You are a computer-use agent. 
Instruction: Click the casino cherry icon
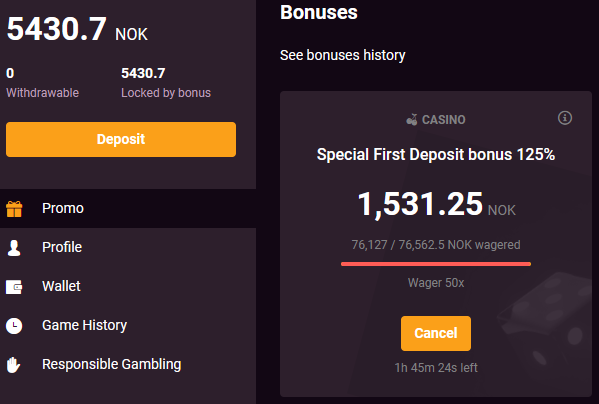412,120
